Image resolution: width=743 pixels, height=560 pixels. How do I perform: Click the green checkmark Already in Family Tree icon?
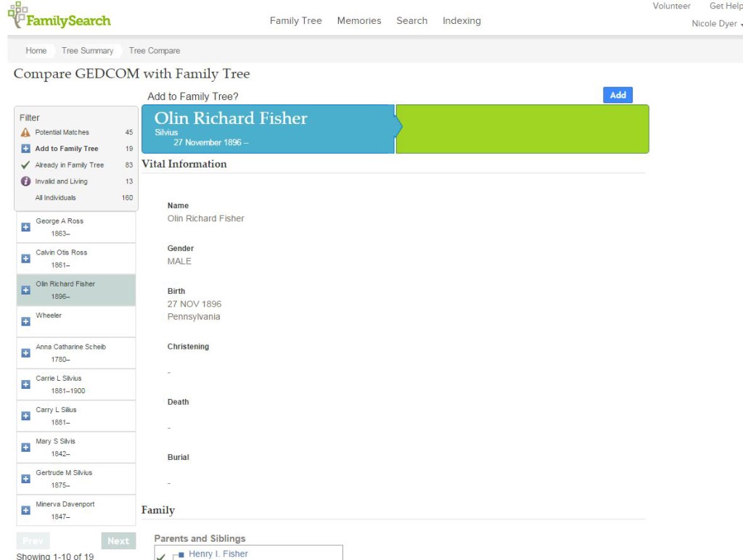(25, 165)
